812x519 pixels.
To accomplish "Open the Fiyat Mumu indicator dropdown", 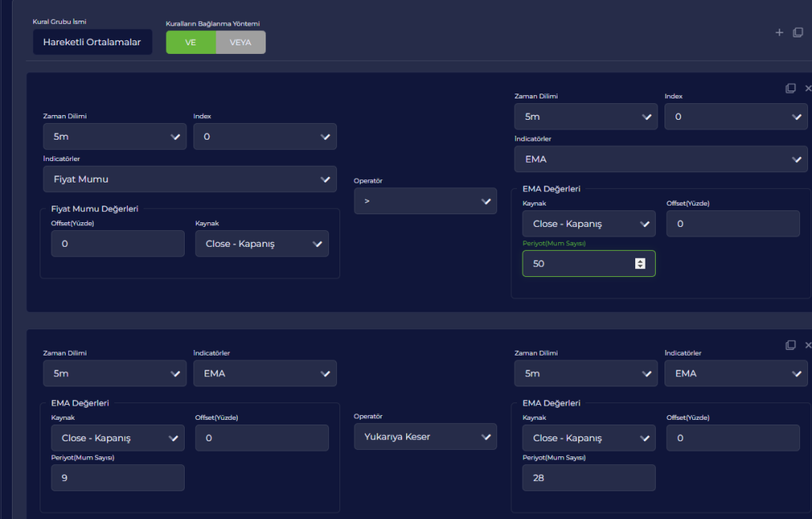I will 190,179.
